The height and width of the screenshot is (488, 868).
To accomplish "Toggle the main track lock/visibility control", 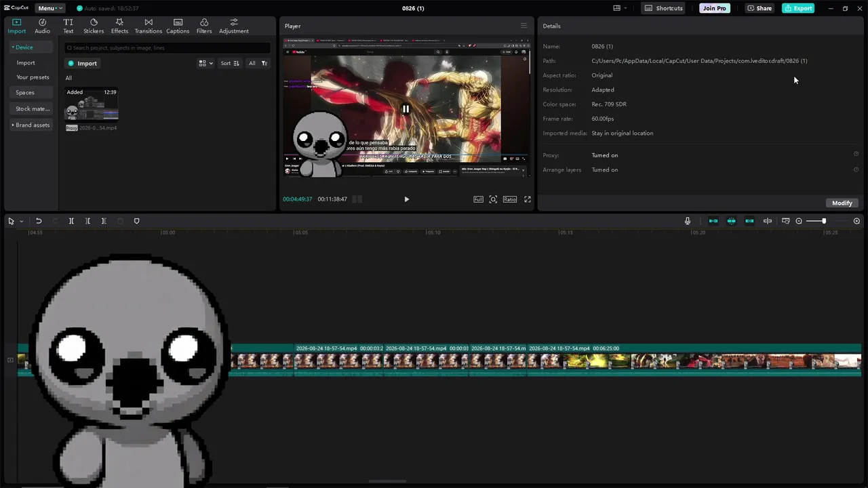I will tap(10, 360).
